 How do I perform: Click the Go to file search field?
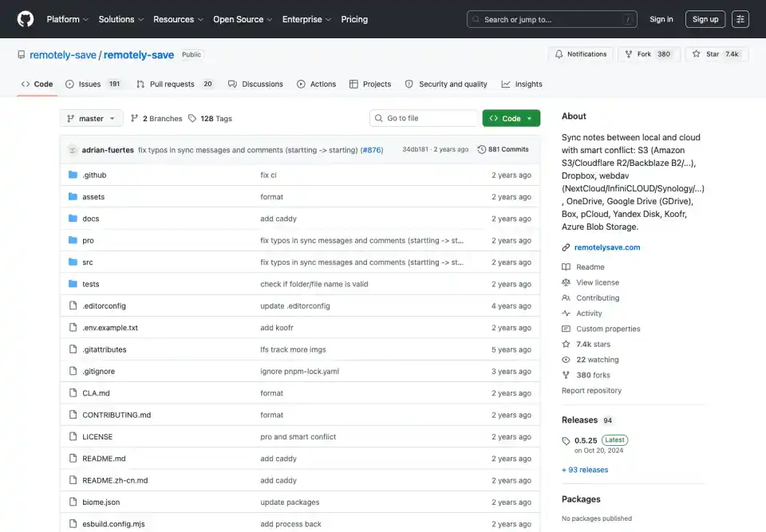tap(423, 118)
